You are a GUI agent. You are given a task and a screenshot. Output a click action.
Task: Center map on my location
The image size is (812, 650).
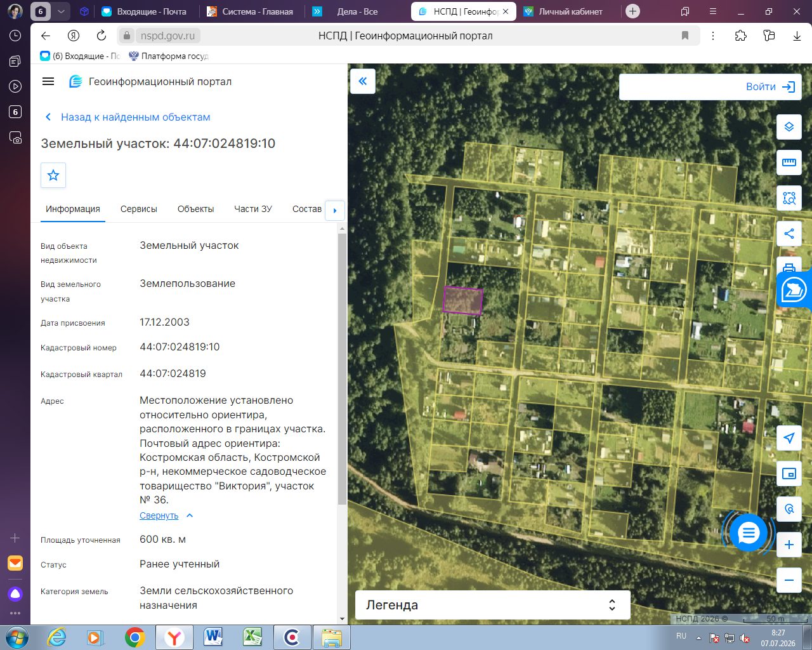pyautogui.click(x=789, y=438)
